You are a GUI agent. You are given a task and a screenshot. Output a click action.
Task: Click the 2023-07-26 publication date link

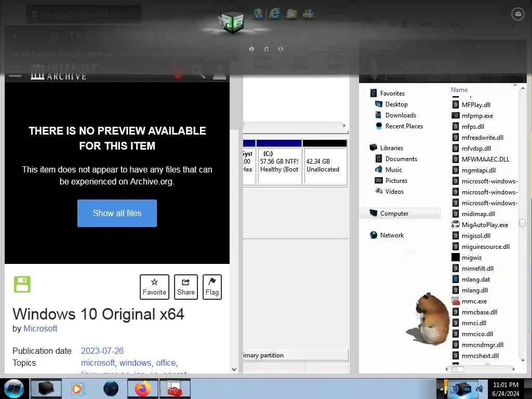pyautogui.click(x=102, y=351)
